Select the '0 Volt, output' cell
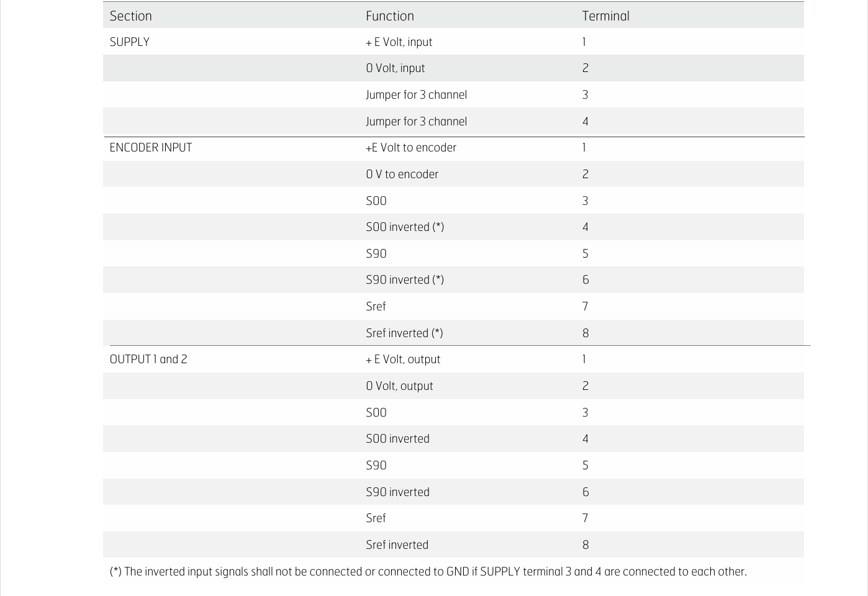 tap(399, 386)
